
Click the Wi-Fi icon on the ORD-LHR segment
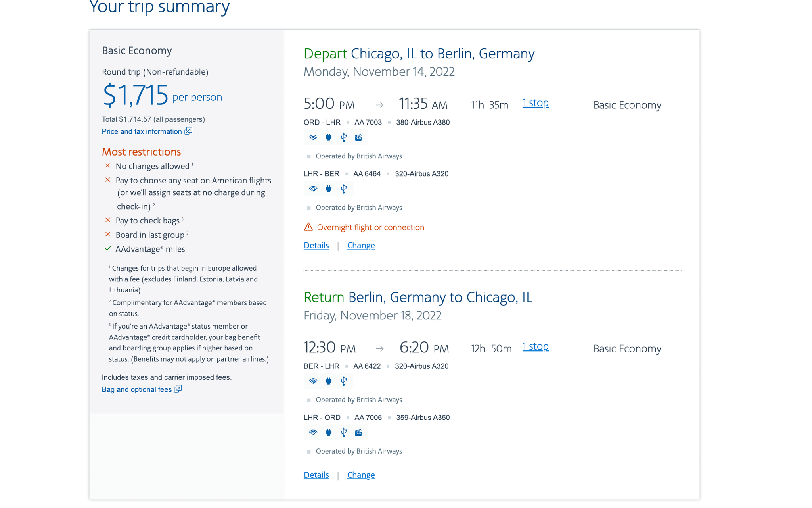click(313, 137)
